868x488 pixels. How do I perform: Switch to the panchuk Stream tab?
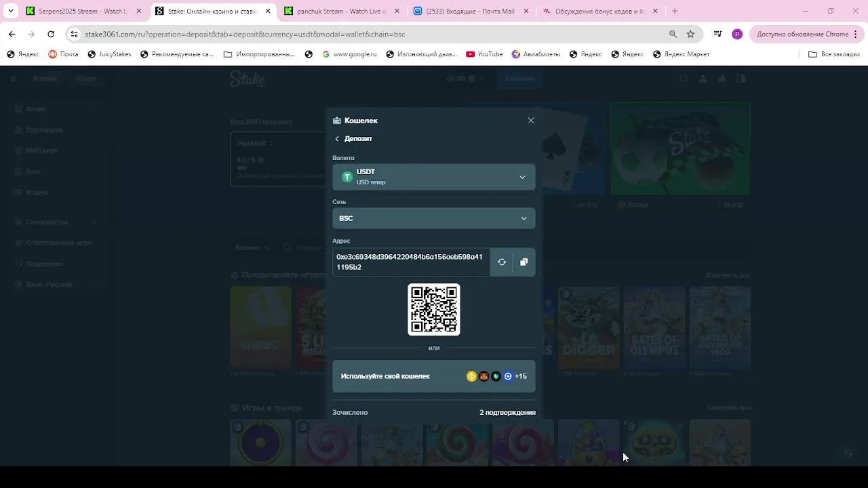click(x=342, y=11)
